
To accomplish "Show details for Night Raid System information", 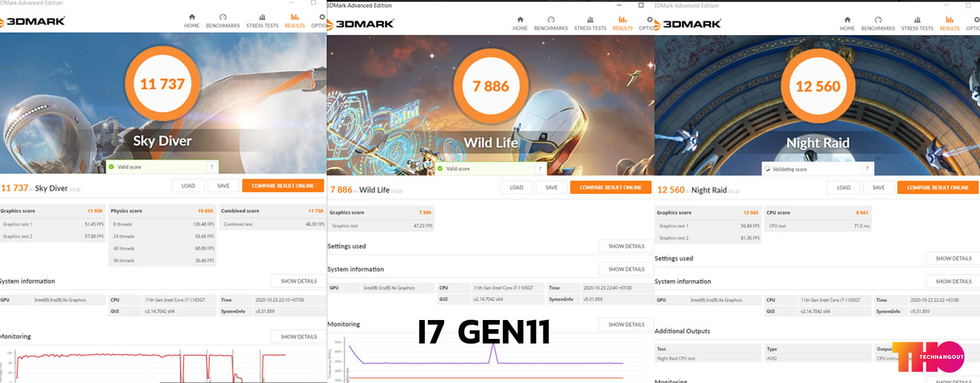I will [954, 281].
